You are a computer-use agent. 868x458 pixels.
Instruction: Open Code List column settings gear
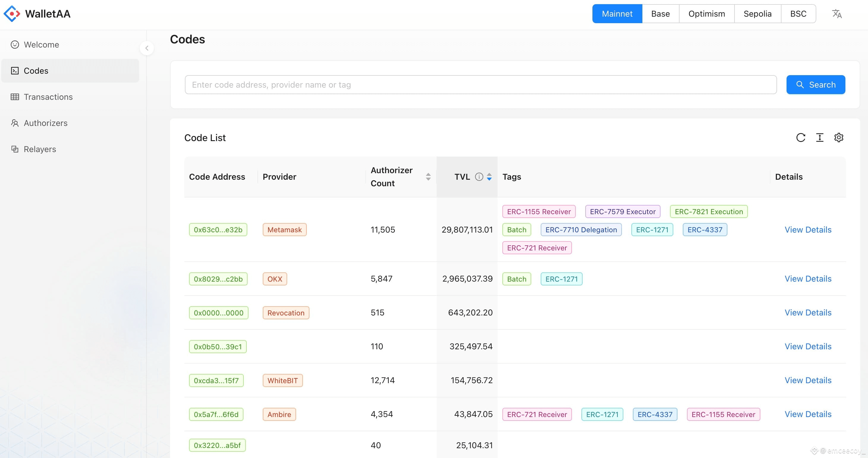[839, 138]
